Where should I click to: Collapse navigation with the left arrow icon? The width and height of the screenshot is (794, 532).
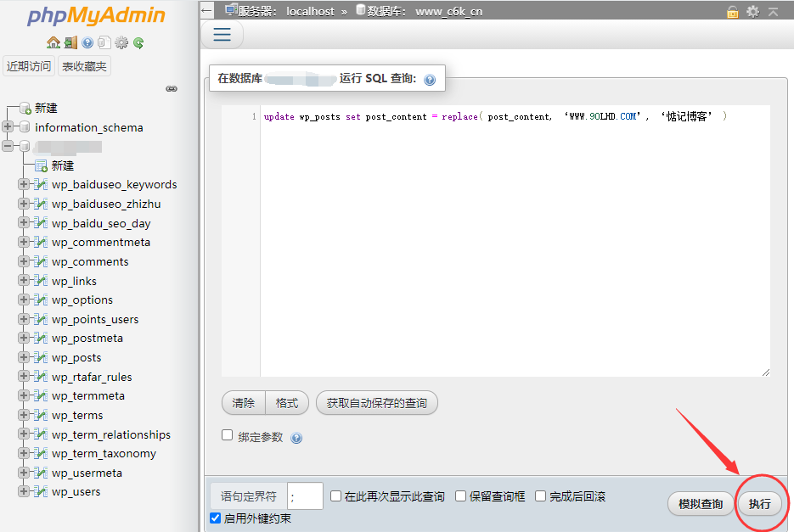(206, 10)
